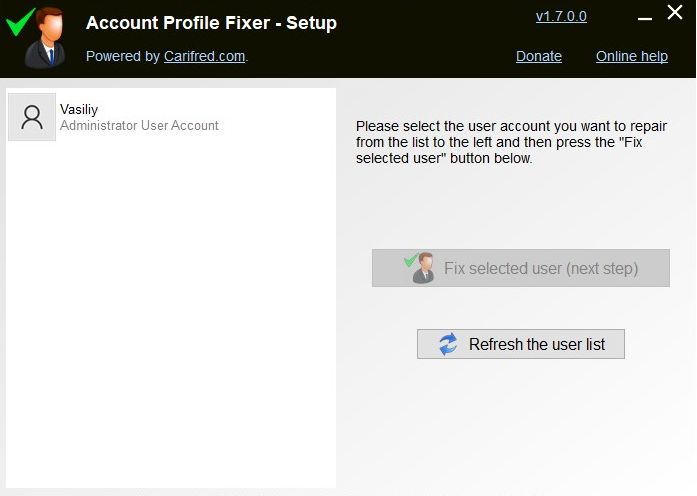Click the Powered by text

123,56
